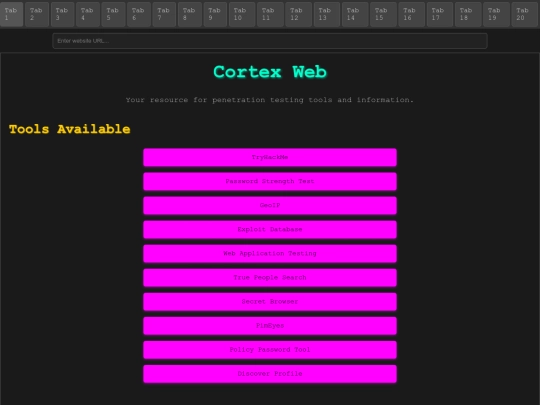Open the TryHackMe tool button

point(270,157)
